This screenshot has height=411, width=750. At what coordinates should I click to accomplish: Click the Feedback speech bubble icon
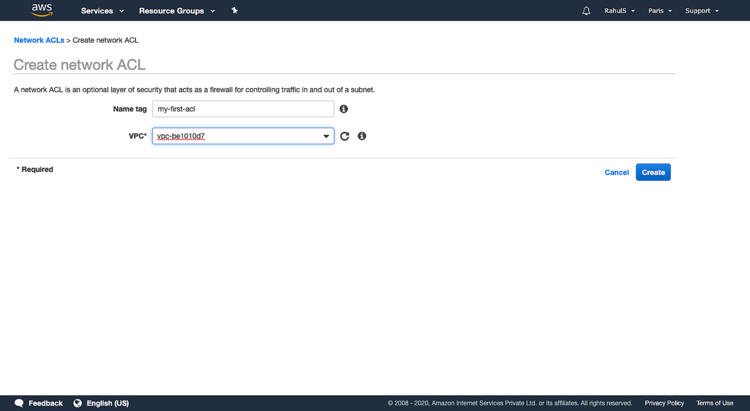(x=19, y=403)
